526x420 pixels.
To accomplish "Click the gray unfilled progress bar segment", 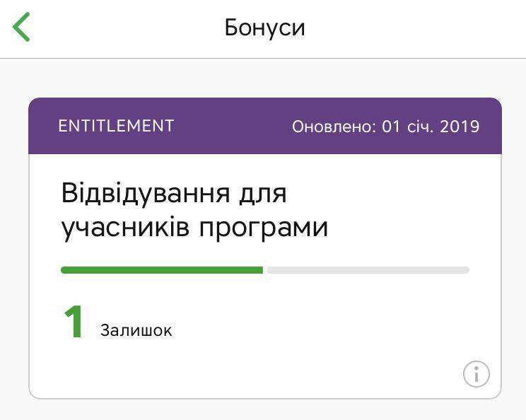I will coord(366,269).
